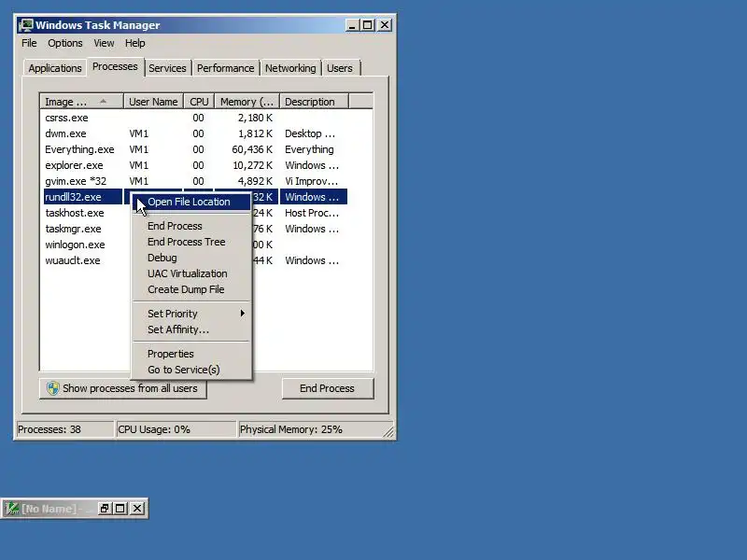Image resolution: width=747 pixels, height=560 pixels.
Task: Click CPU Usage: 0% in status bar
Action: click(x=176, y=429)
